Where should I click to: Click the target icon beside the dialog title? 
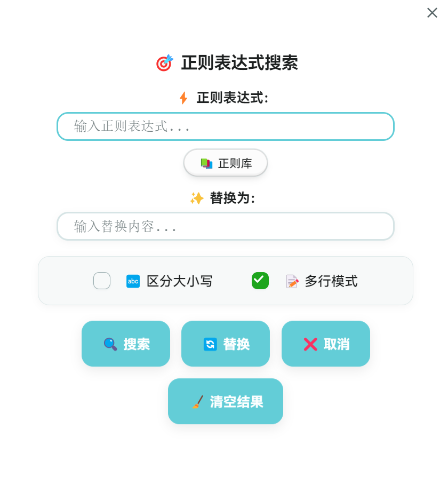click(164, 63)
